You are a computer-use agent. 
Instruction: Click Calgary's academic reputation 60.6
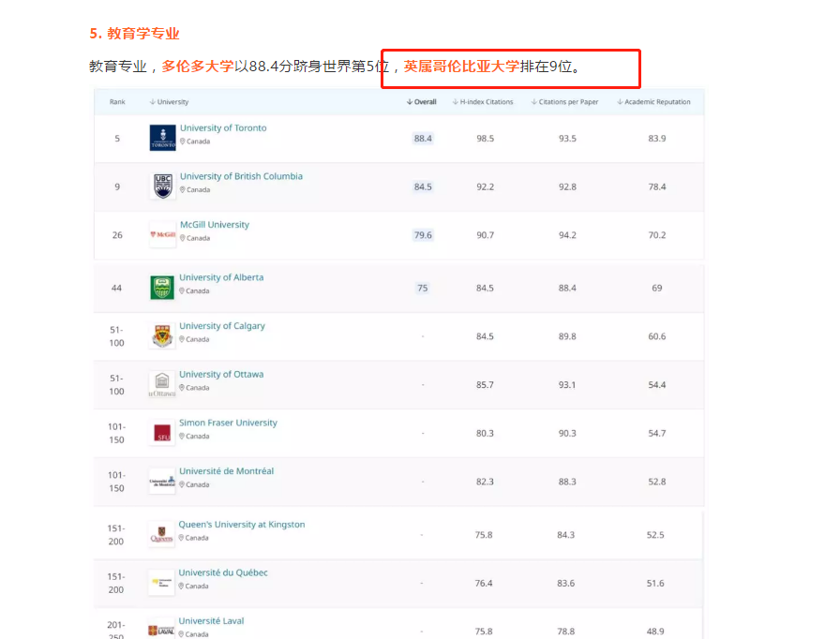point(657,336)
